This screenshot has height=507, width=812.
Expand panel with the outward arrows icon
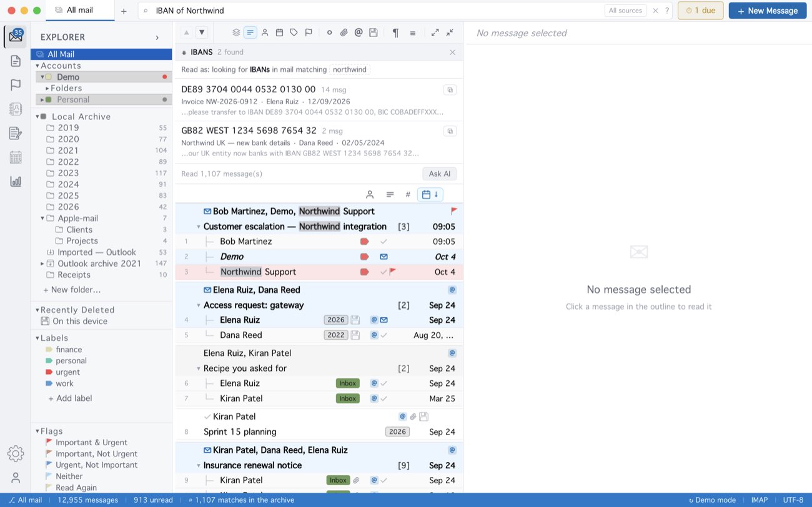(x=435, y=32)
